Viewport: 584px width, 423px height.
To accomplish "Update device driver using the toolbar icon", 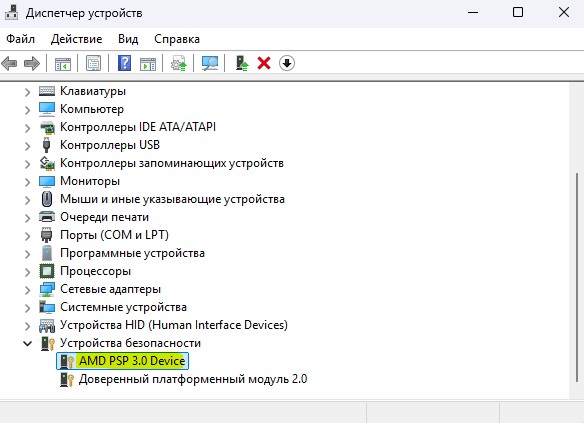I will 179,63.
